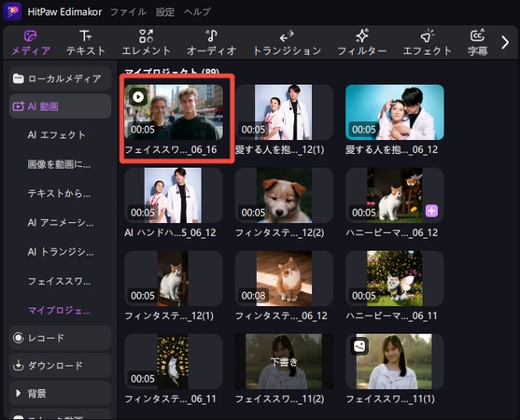Click the HitPaw Edimakor logo icon
The image size is (520, 420).
click(12, 11)
